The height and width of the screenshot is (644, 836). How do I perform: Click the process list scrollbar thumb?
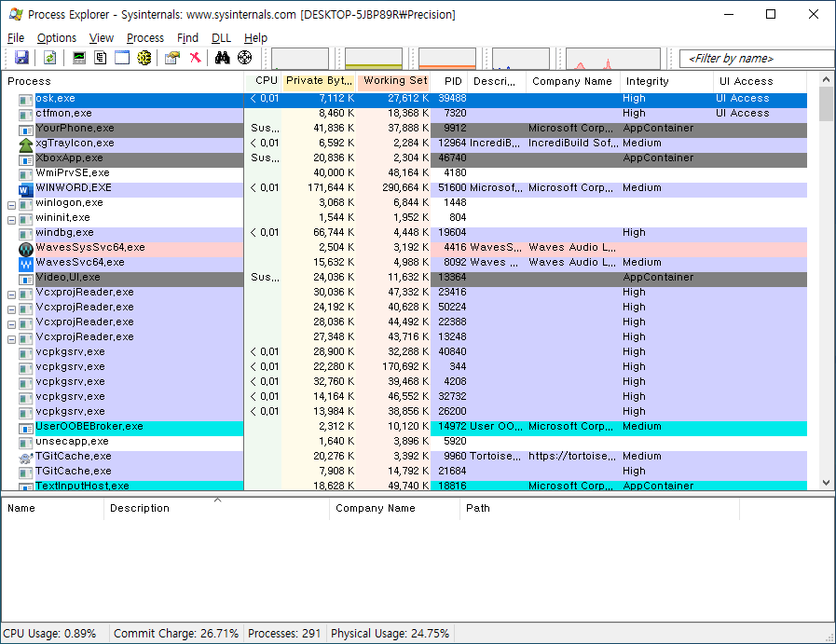point(826,104)
